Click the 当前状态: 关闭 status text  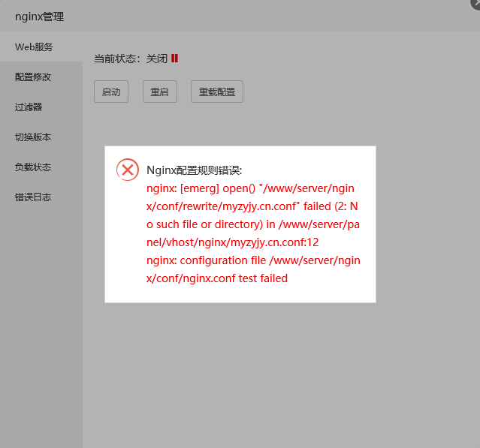[x=131, y=59]
